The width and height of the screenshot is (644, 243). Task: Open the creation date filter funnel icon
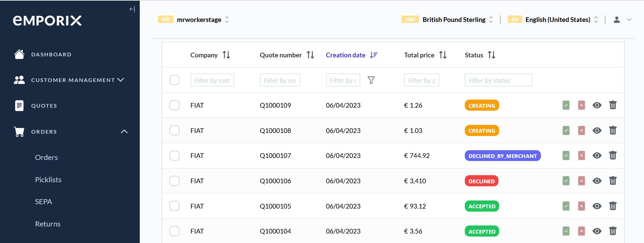371,80
